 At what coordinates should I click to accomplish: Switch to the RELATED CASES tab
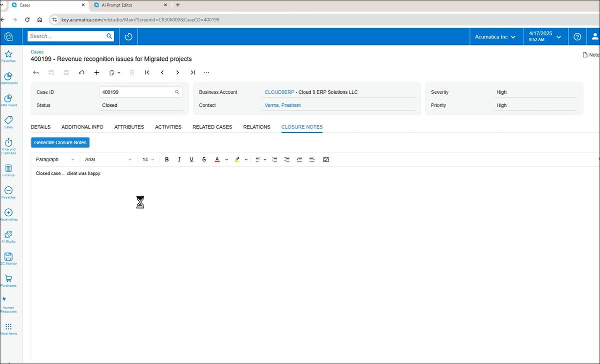[x=212, y=127]
